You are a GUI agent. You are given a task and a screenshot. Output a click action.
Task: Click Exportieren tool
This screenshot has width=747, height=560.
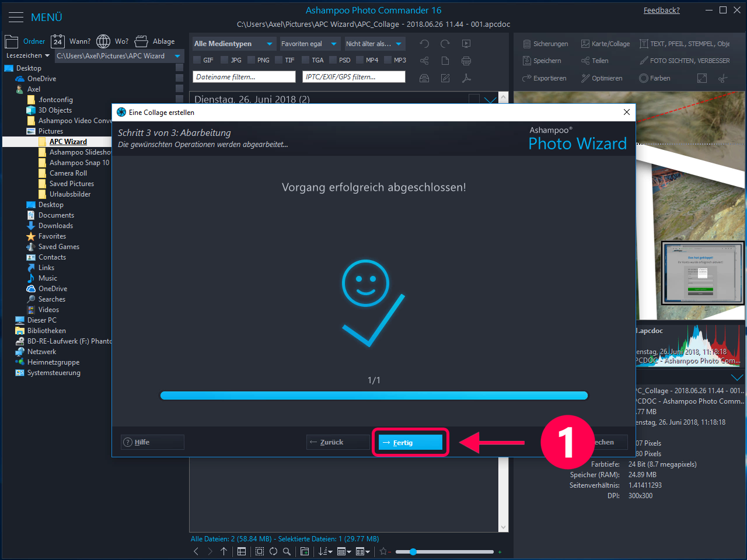[544, 78]
